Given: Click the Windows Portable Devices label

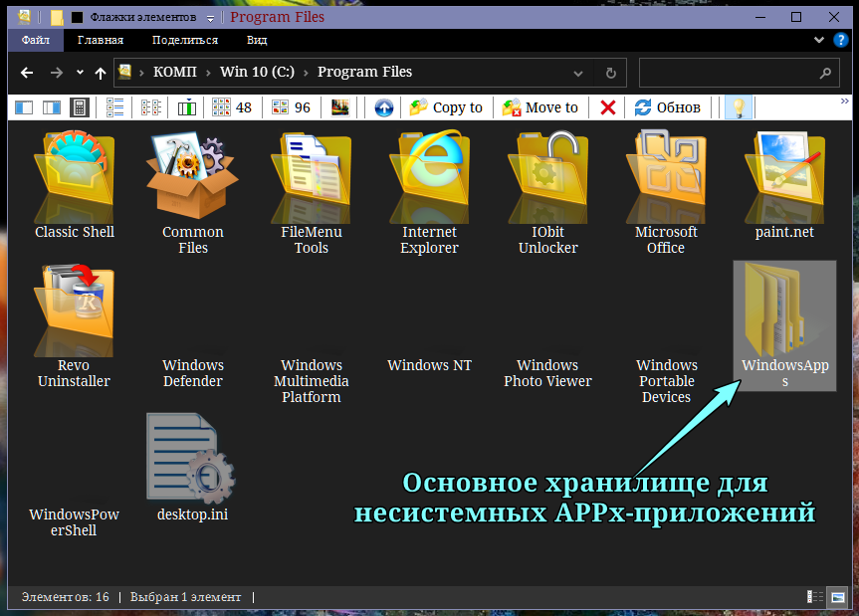Looking at the screenshot, I should [x=667, y=380].
